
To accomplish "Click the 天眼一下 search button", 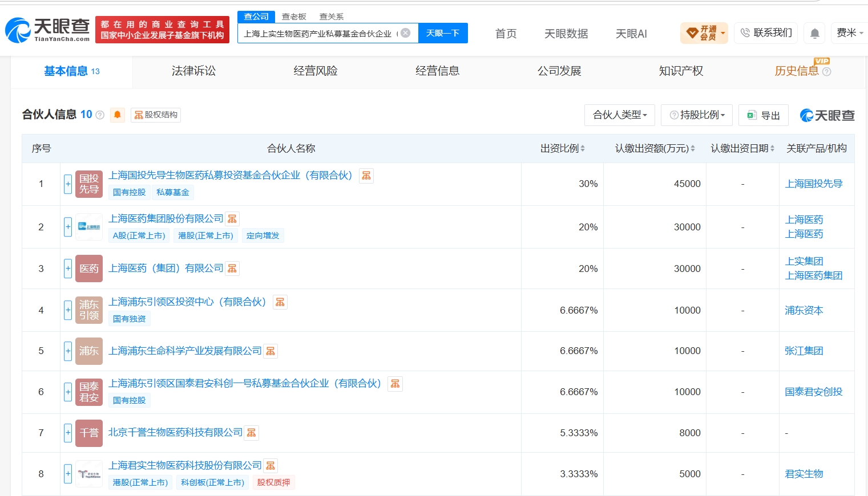I will 443,33.
